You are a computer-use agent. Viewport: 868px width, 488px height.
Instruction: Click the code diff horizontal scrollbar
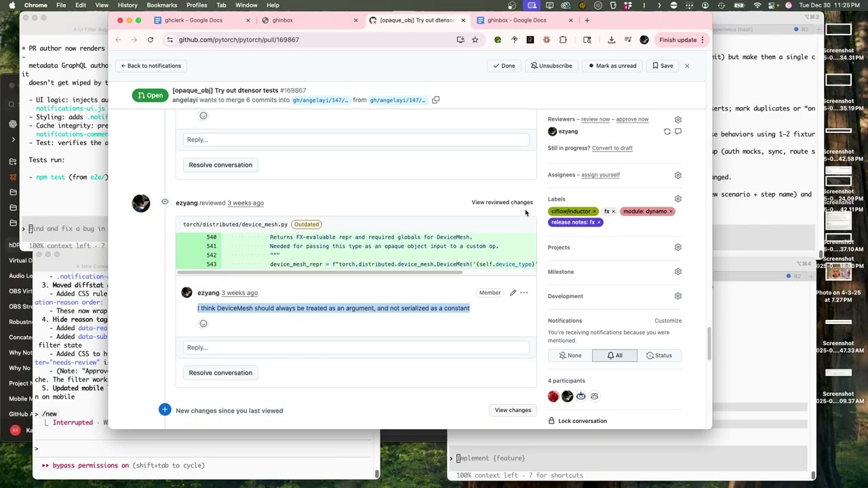point(319,272)
